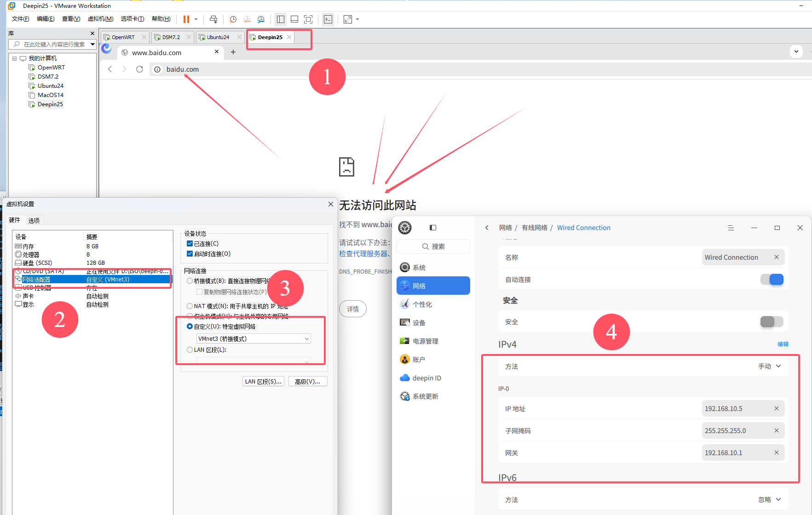Click the orange suspend (pause) VM icon
Viewport: 812px width, 515px height.
(x=186, y=19)
